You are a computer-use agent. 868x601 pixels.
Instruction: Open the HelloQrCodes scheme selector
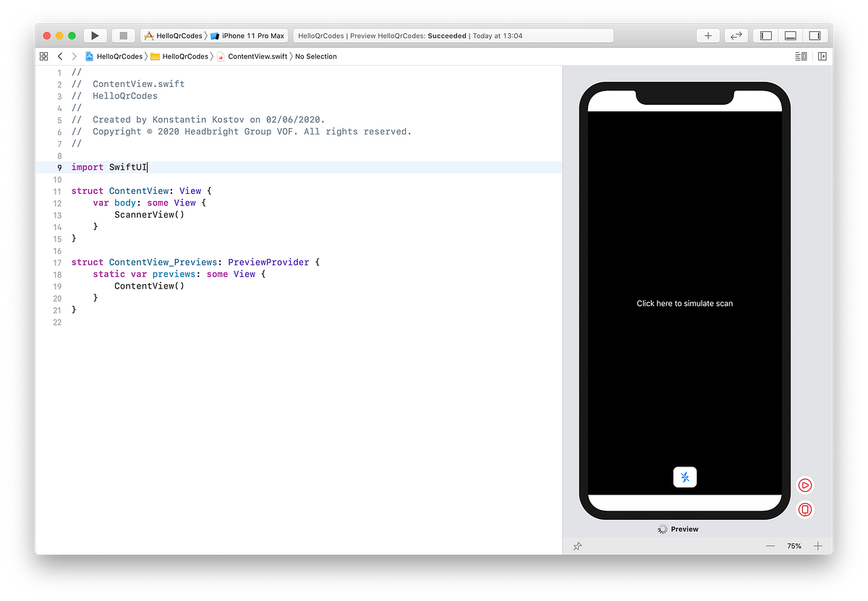[x=174, y=35]
